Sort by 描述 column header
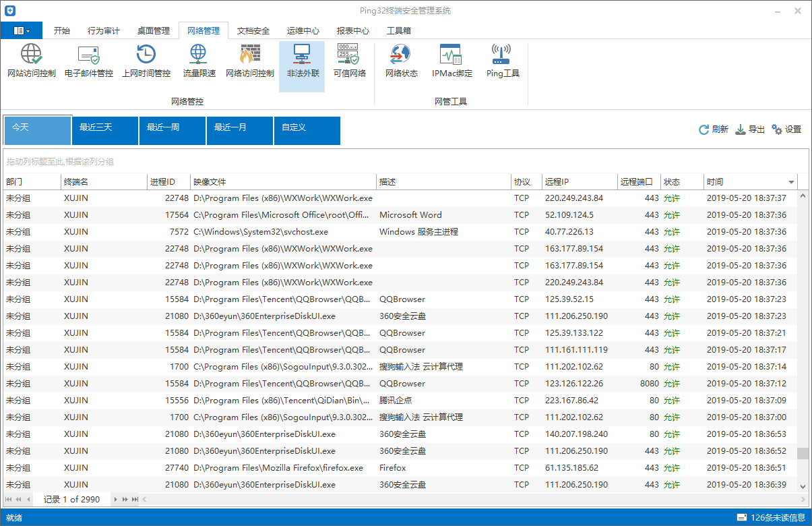 click(443, 182)
